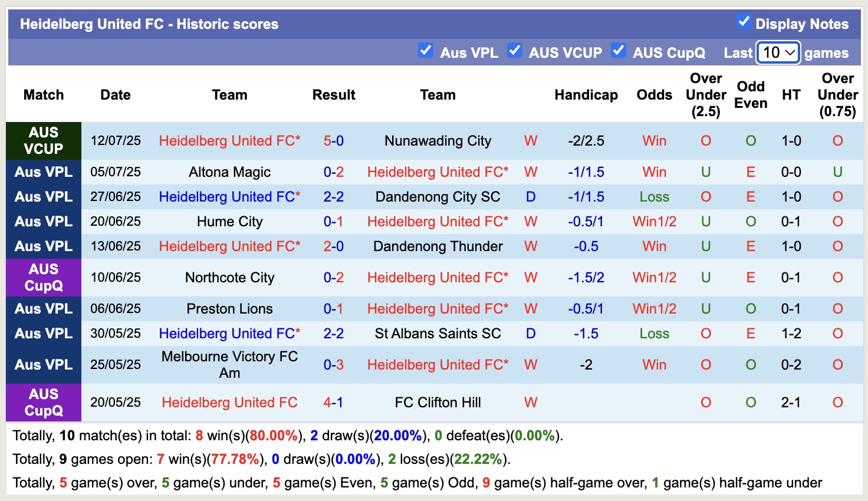Disable the AUS VCUP filter checkbox
This screenshot has height=501, width=868.
click(515, 51)
